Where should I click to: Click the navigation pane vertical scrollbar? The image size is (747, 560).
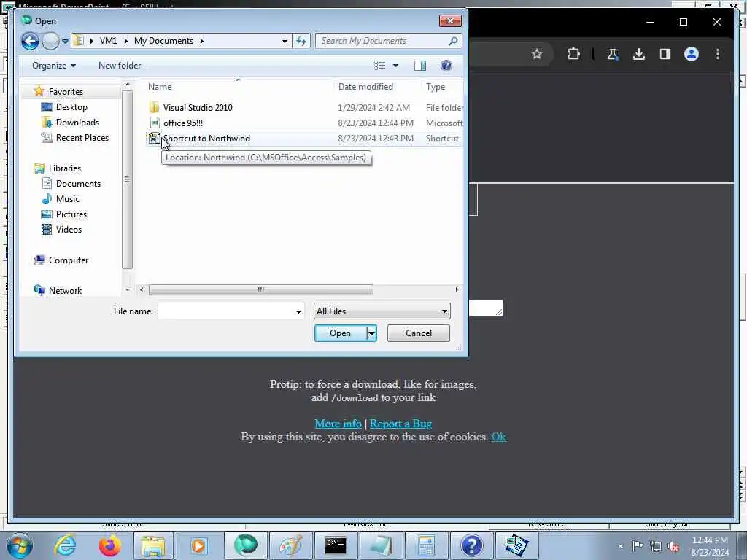127,179
